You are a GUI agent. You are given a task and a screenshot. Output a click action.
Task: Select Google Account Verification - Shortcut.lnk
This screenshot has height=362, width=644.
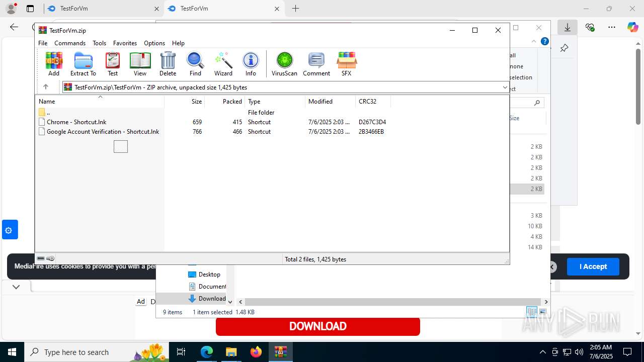pyautogui.click(x=103, y=132)
